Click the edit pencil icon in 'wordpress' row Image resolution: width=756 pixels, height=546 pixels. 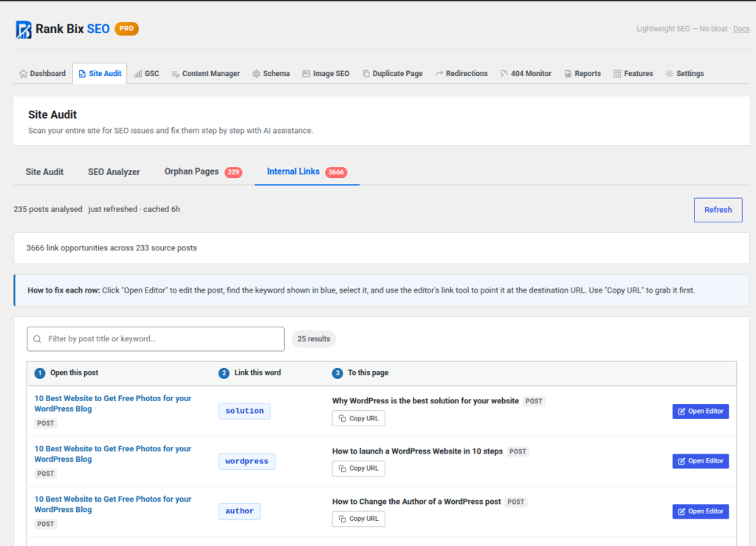[681, 462]
